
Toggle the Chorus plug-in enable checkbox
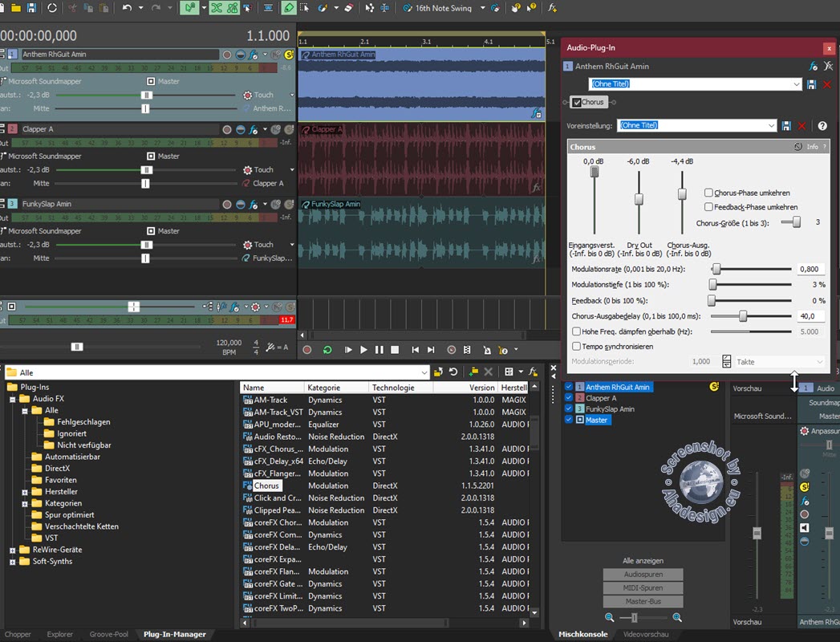576,102
